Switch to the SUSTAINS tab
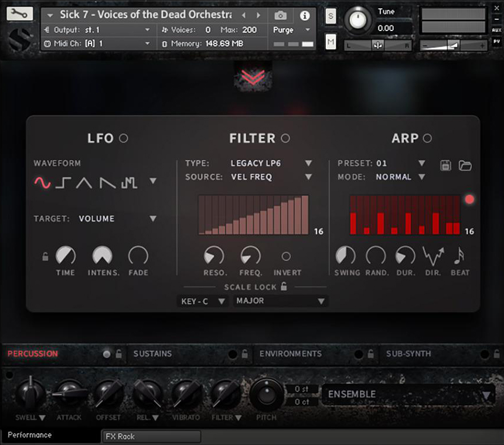 click(x=153, y=354)
